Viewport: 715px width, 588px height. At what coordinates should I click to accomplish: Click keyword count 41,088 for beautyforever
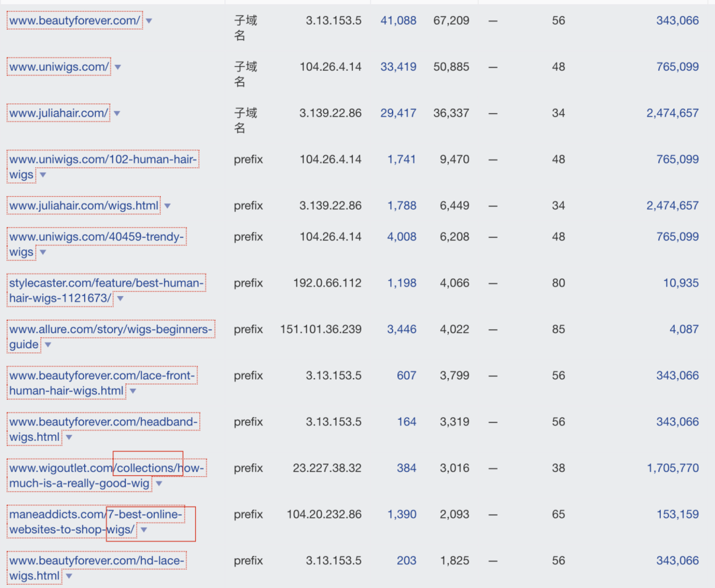pyautogui.click(x=398, y=21)
